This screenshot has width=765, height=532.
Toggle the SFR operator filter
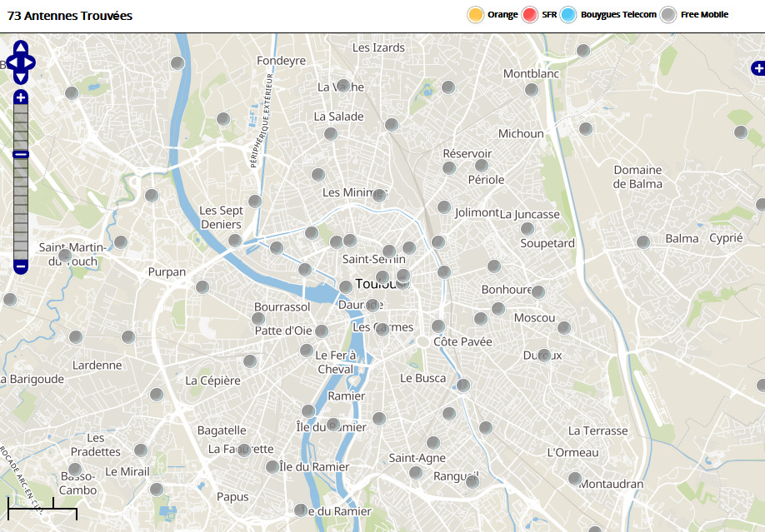[x=530, y=14]
